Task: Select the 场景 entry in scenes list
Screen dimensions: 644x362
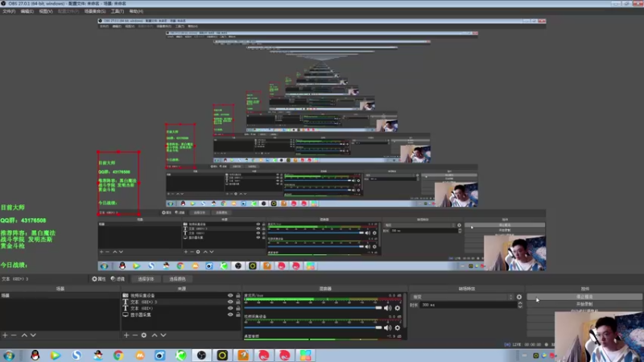Action: [60, 295]
